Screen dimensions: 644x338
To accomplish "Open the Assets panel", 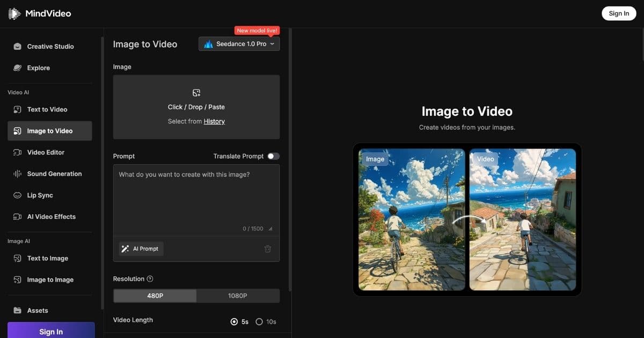I will pos(38,310).
